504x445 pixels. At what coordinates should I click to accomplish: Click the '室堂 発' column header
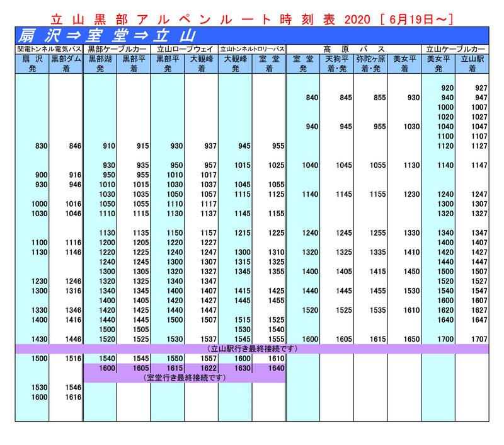click(303, 64)
